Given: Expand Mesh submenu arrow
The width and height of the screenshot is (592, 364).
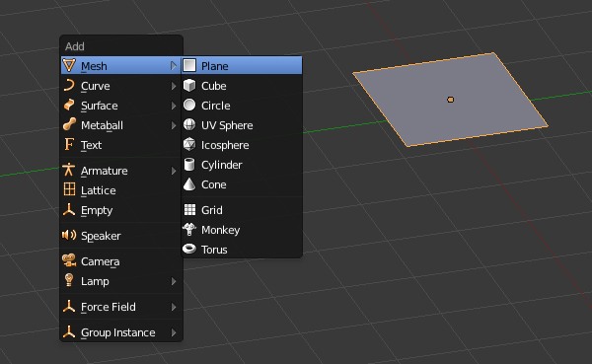Looking at the screenshot, I should pyautogui.click(x=174, y=66).
